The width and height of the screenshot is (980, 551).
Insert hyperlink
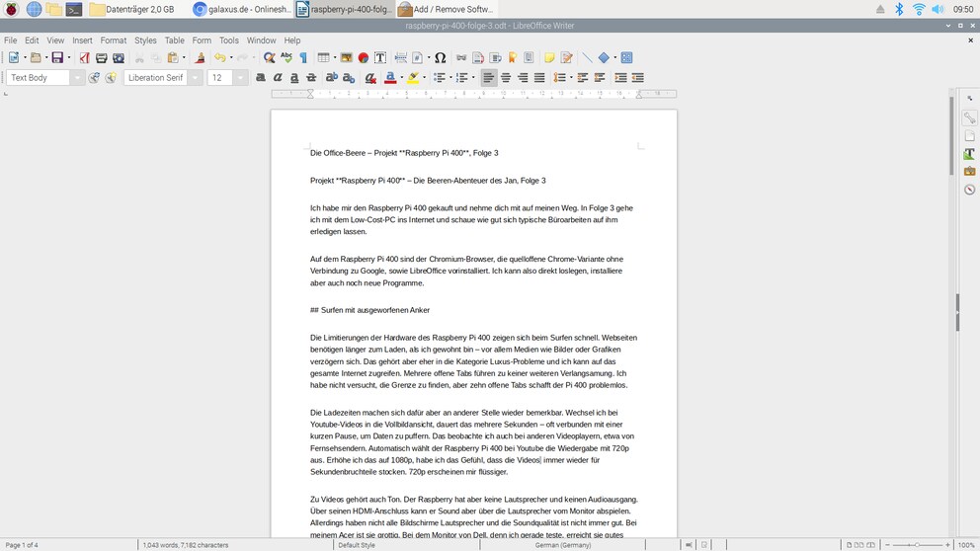461,57
